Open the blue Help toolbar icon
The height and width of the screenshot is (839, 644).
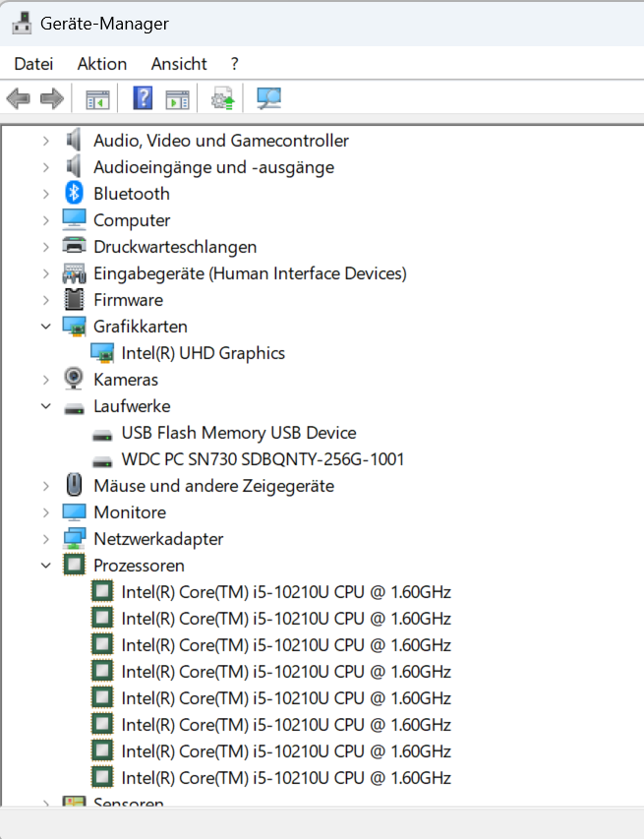coord(143,98)
